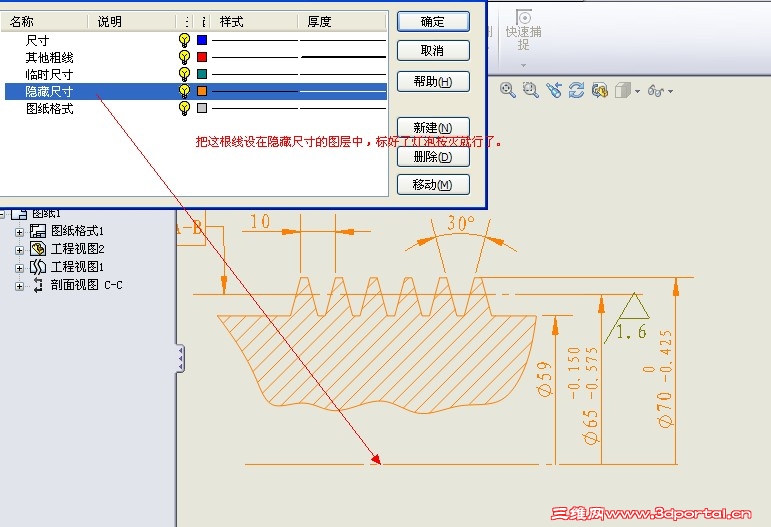The height and width of the screenshot is (527, 771).
Task: Click the rotate view refresh icon
Action: point(576,90)
